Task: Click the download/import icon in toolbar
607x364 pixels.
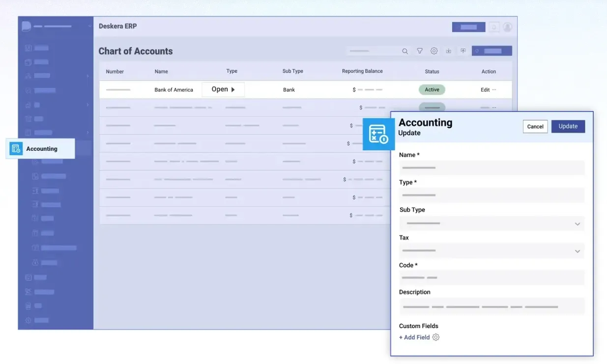Action: (448, 51)
